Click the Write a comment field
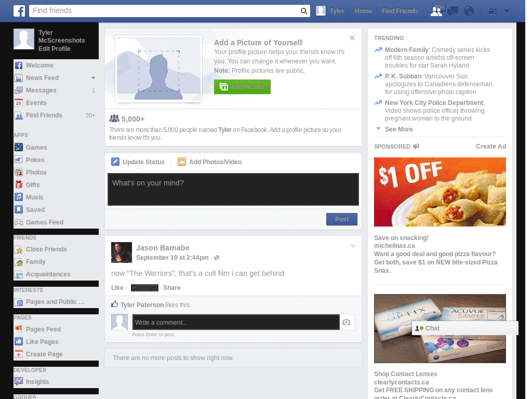 236,322
